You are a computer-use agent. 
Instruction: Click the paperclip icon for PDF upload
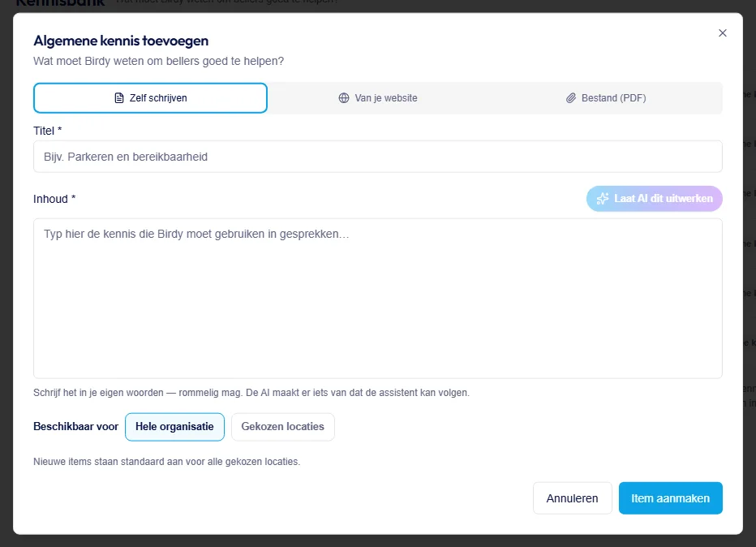pos(571,98)
